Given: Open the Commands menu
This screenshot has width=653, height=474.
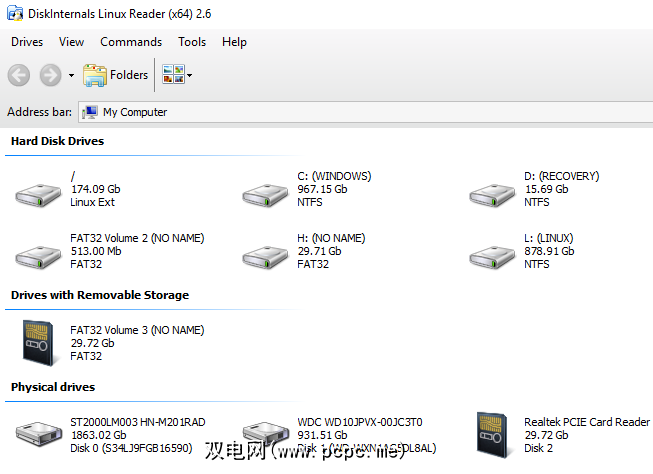Looking at the screenshot, I should pos(131,42).
